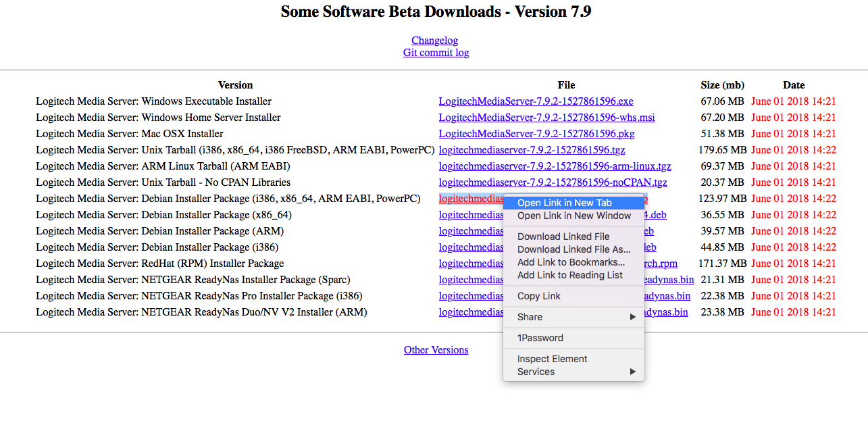
Task: Download the noCPAN.tgz tarball link
Action: tap(553, 182)
